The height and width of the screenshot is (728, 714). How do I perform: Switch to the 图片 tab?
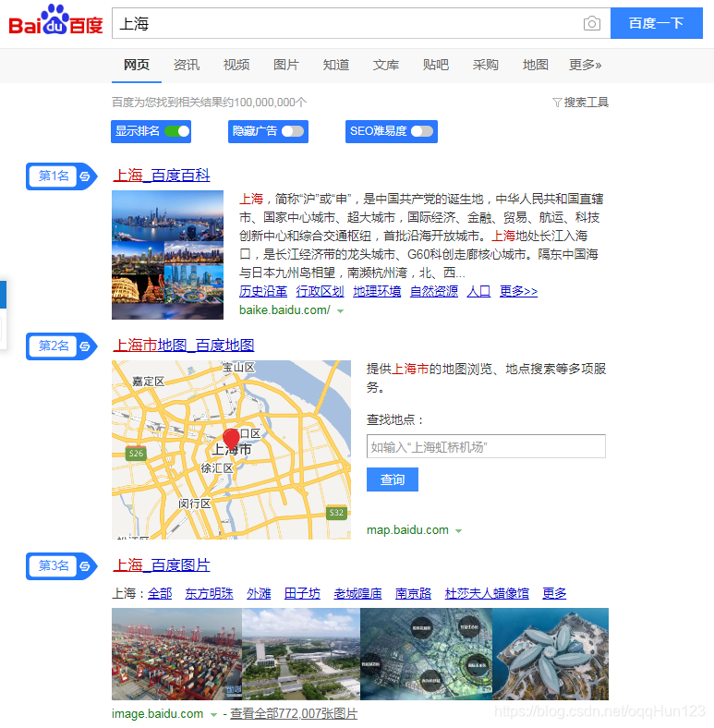pyautogui.click(x=286, y=65)
